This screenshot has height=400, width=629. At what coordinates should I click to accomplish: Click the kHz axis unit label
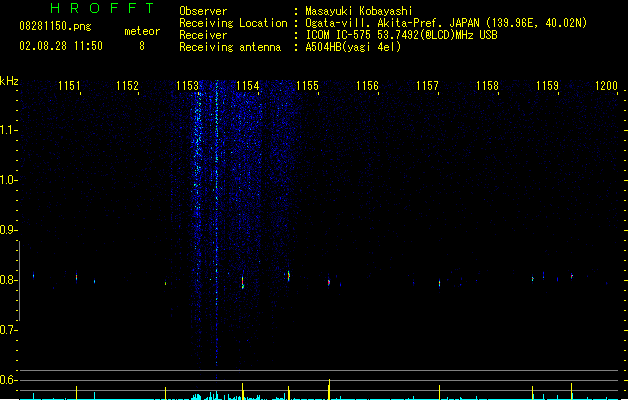click(9, 81)
